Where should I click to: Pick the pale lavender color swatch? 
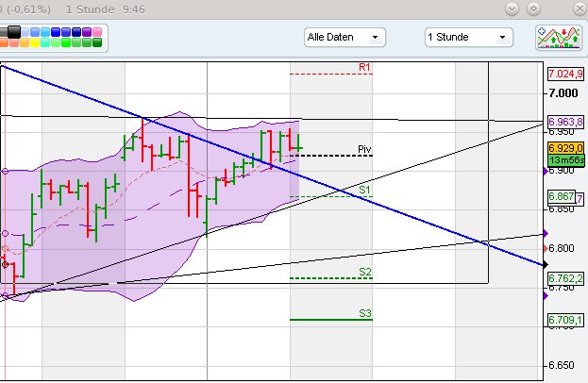tap(25, 32)
